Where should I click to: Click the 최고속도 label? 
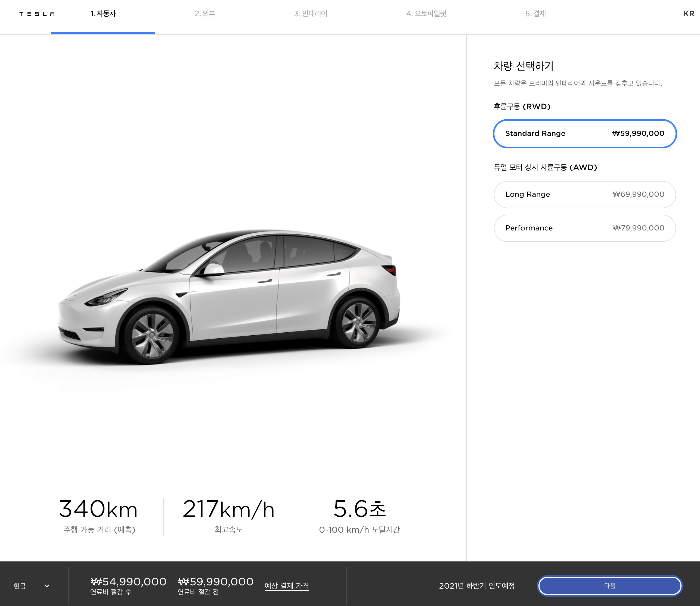[x=228, y=530]
